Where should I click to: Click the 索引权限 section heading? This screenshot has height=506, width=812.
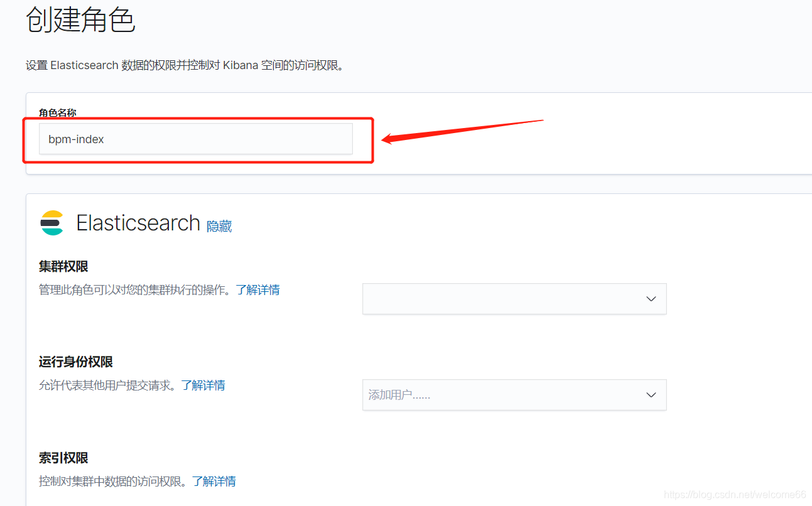click(63, 458)
